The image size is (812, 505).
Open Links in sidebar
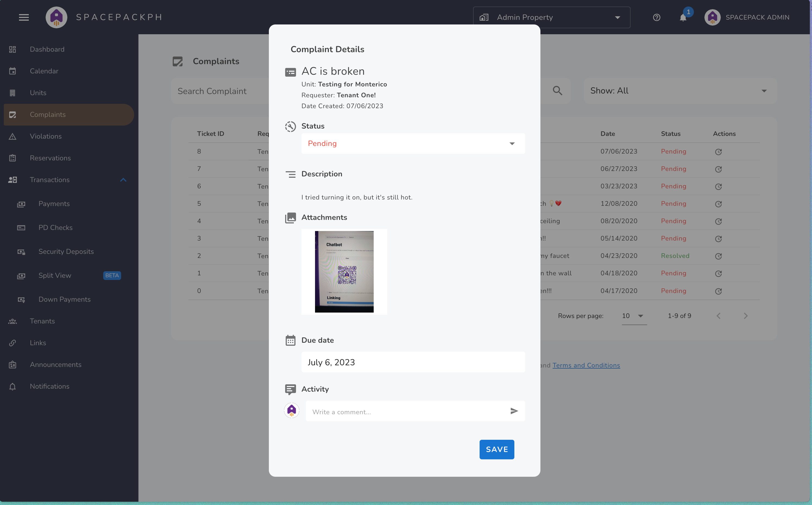(69, 343)
